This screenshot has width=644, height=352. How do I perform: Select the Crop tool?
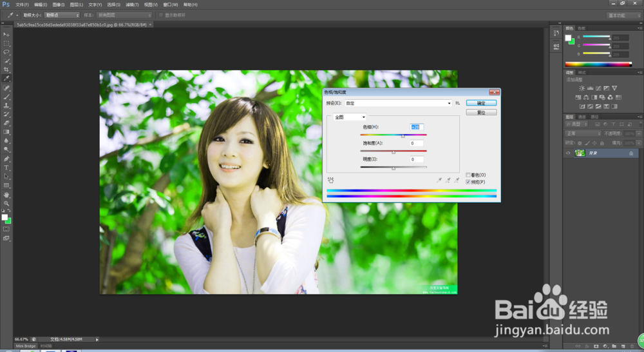click(6, 70)
